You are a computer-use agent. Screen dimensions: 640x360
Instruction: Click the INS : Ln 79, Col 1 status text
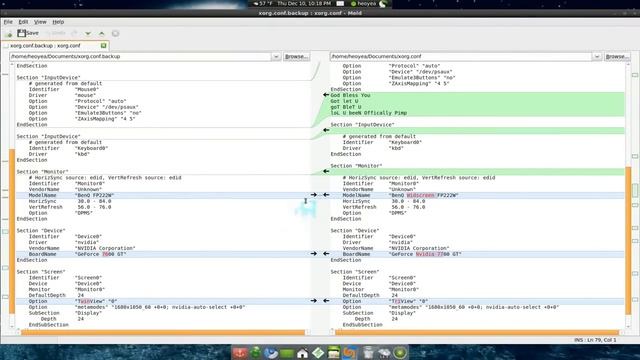tap(595, 340)
